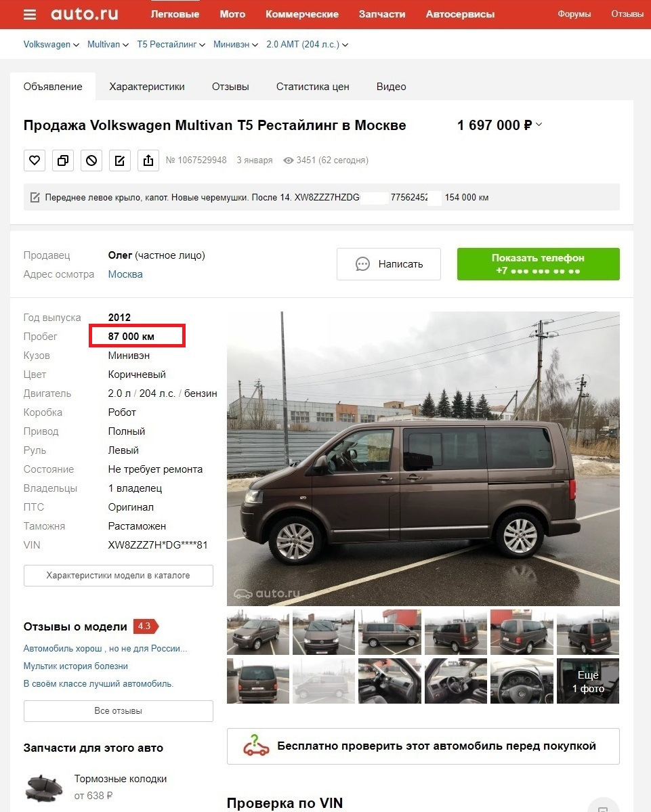Click the Все отзывы button
The width and height of the screenshot is (651, 812).
tap(118, 711)
